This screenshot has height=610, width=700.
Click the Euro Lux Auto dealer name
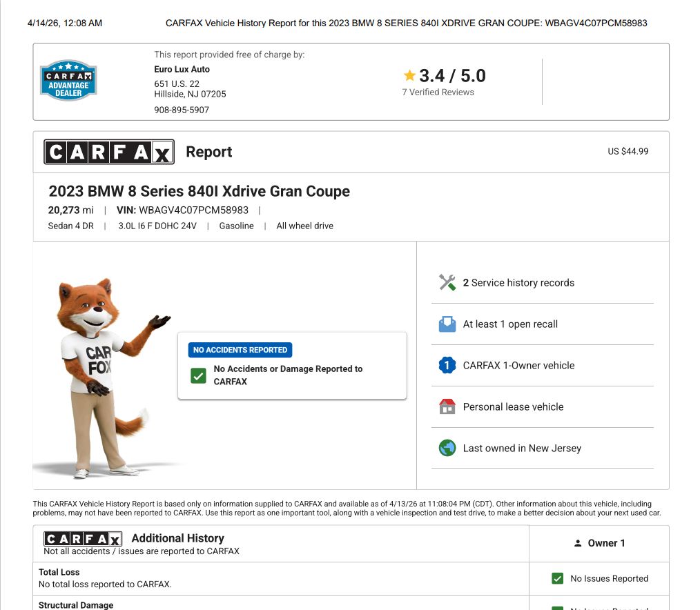pyautogui.click(x=182, y=69)
